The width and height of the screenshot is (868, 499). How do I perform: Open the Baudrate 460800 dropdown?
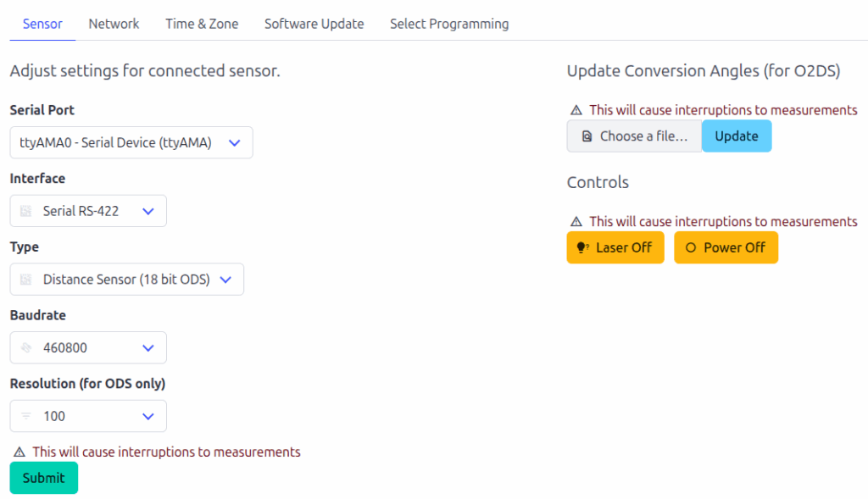coord(88,347)
